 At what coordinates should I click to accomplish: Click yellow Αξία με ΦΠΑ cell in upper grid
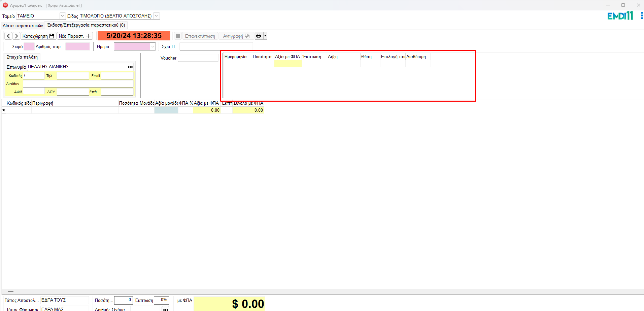pyautogui.click(x=288, y=64)
